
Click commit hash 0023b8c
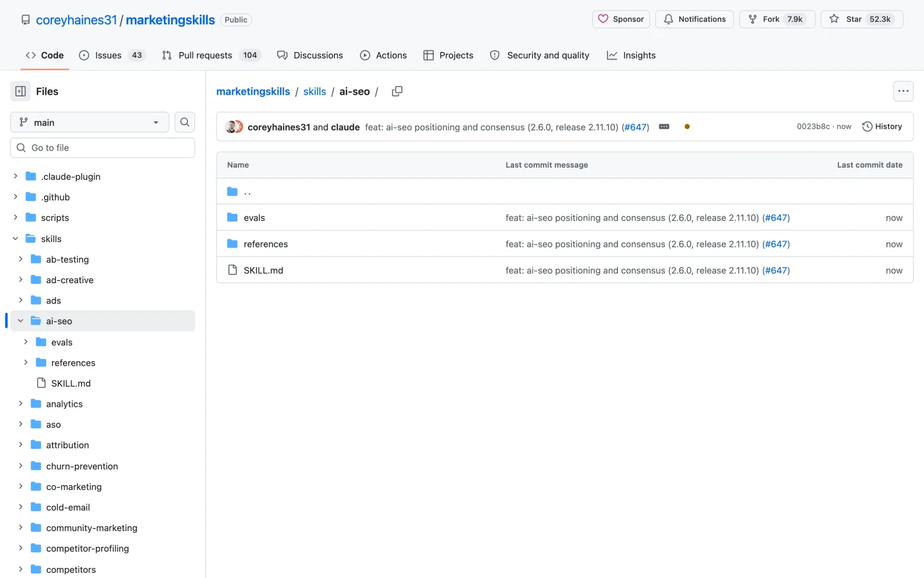(x=813, y=127)
